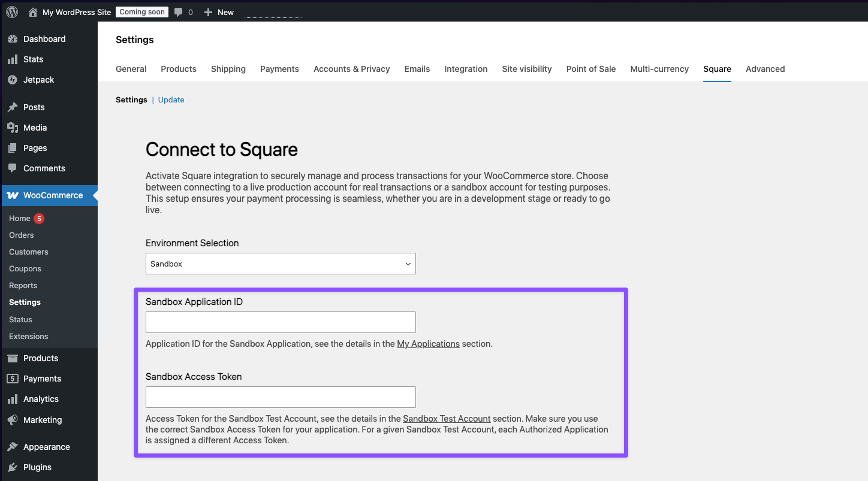This screenshot has width=868, height=481.
Task: Switch to the Emails settings tab
Action: click(417, 69)
